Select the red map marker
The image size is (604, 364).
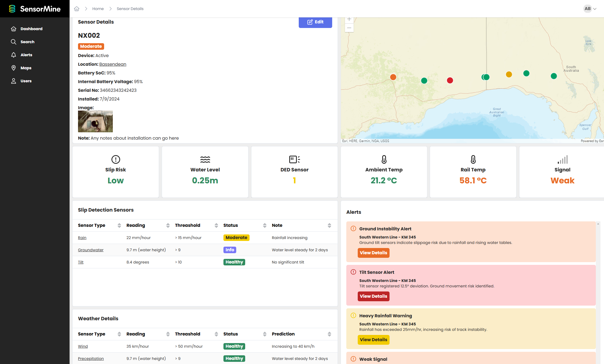coord(450,80)
